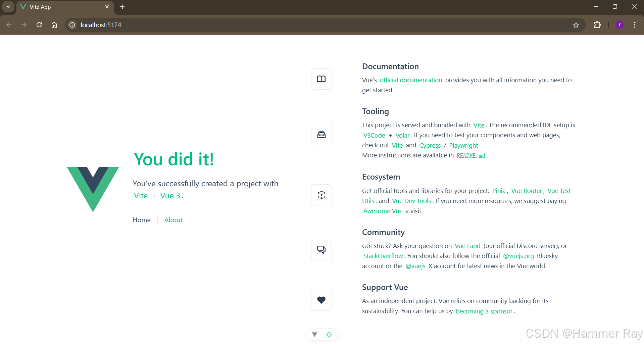Open the Vite link in Tooling
Image resolution: width=644 pixels, height=344 pixels.
coord(479,125)
